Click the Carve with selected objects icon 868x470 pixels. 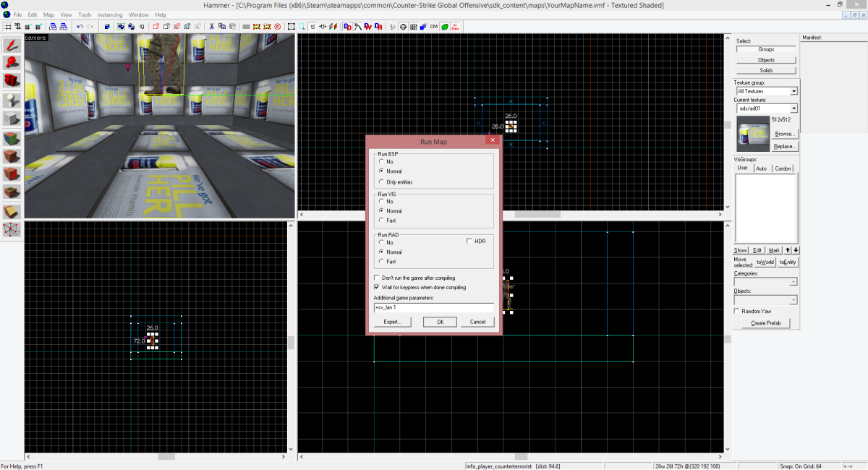click(x=107, y=26)
